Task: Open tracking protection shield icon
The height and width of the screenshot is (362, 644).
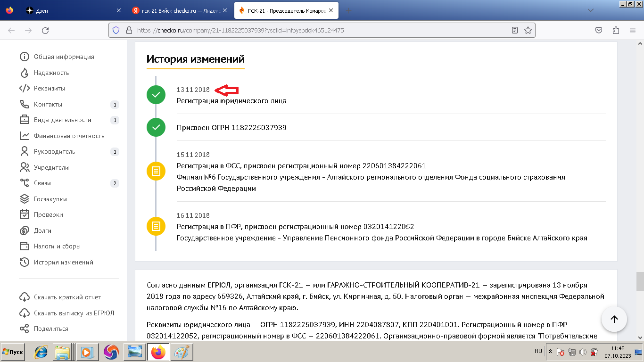Action: coord(116,30)
